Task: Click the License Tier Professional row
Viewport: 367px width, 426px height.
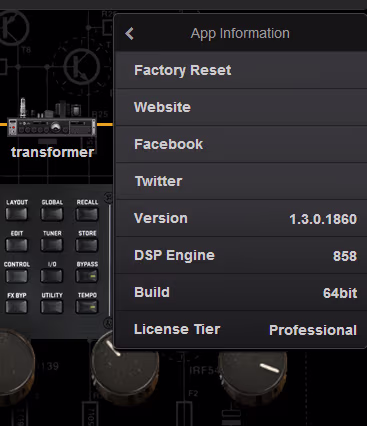Action: tap(241, 329)
